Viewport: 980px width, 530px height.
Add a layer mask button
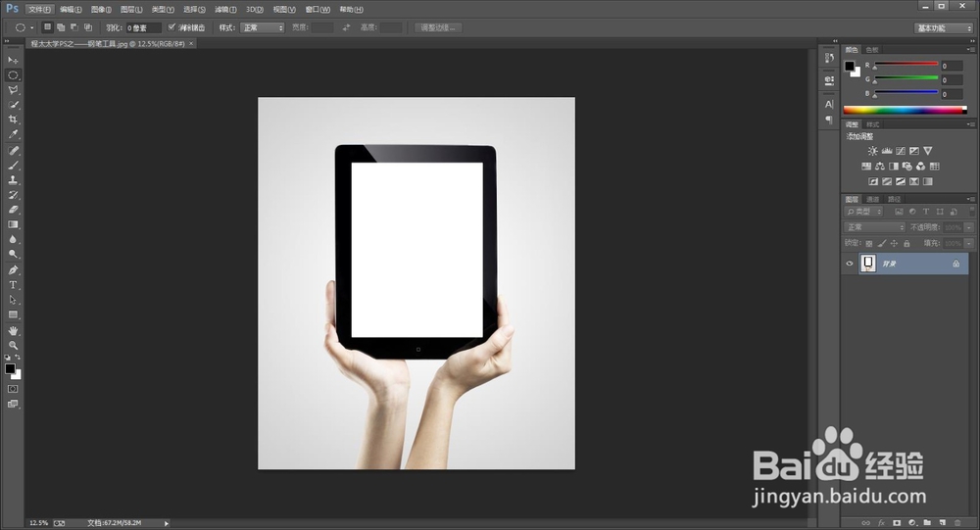[897, 522]
